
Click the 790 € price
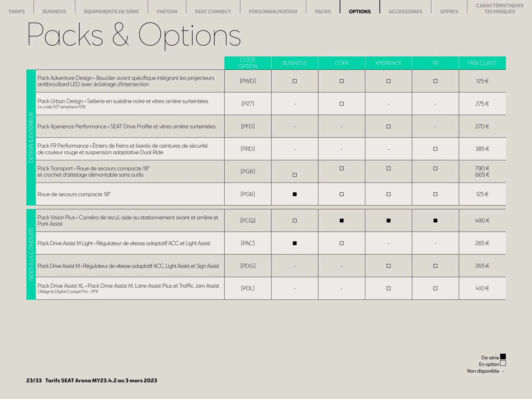point(482,168)
